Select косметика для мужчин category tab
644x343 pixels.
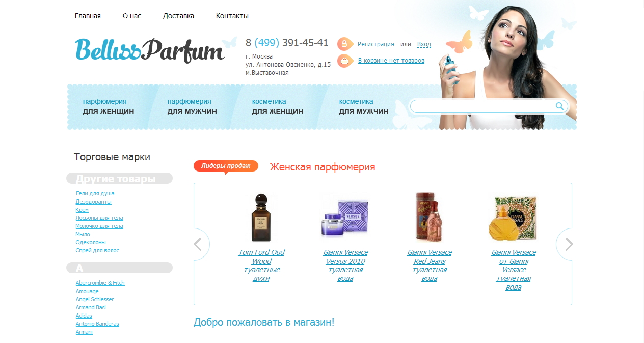364,106
